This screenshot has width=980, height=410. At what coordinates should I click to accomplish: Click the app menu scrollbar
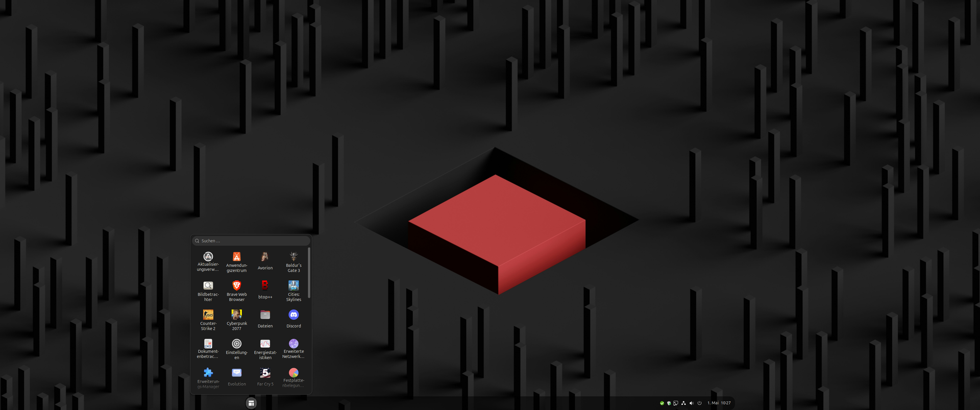(x=309, y=273)
